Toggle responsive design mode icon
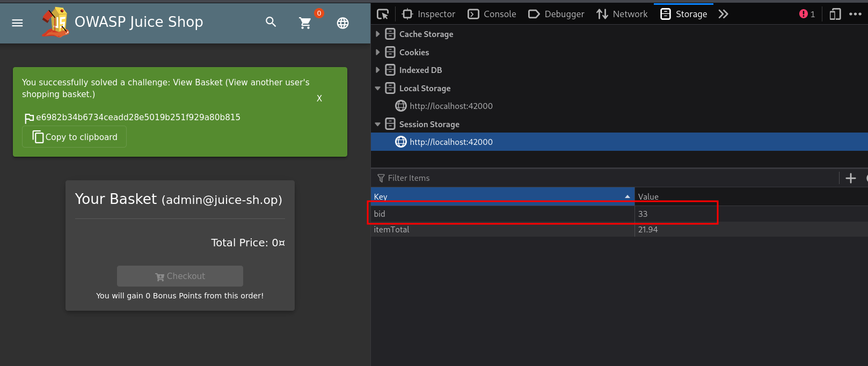Image resolution: width=868 pixels, height=366 pixels. point(835,14)
